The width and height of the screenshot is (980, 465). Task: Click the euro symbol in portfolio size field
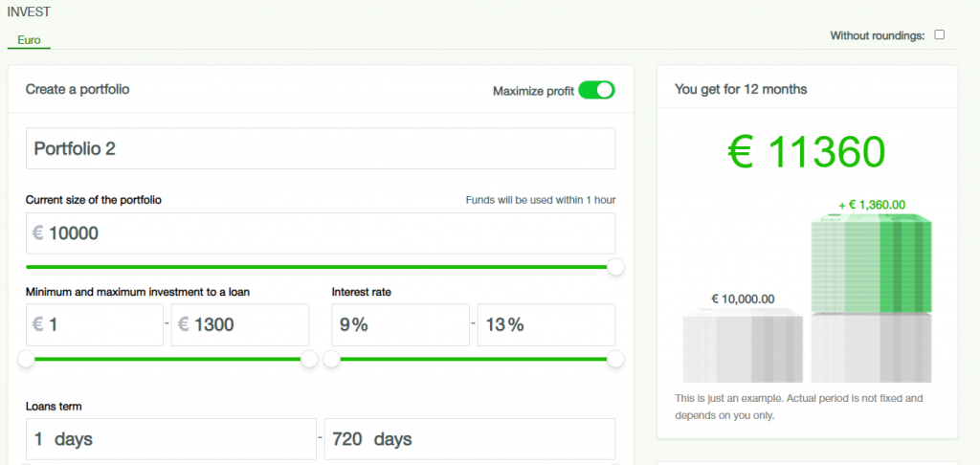(x=38, y=233)
